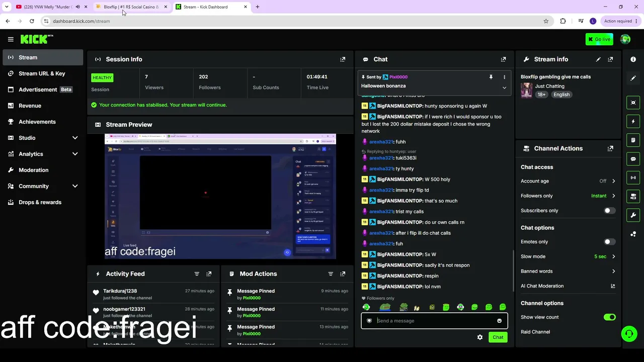Open the hamburger menu beside the Kick logo
This screenshot has height=362, width=644.
click(11, 39)
